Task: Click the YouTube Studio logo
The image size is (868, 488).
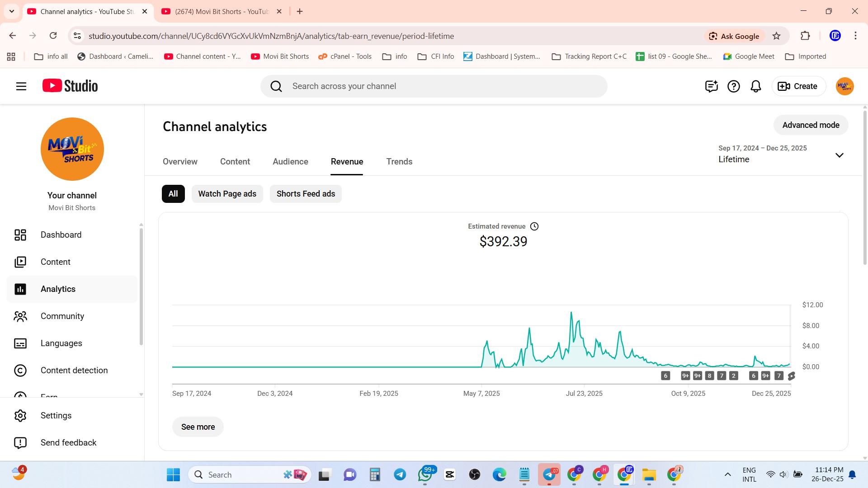Action: pyautogui.click(x=70, y=86)
